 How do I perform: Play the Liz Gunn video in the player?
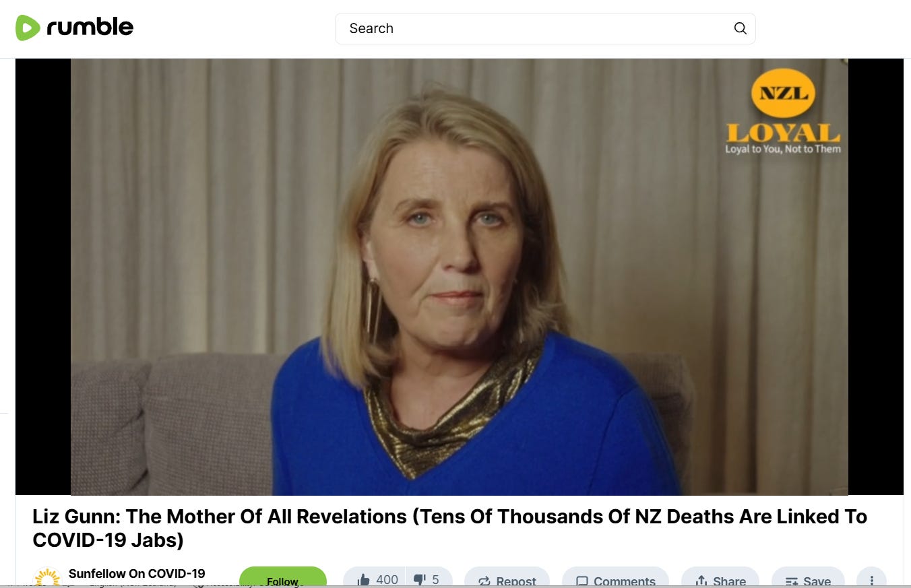[x=459, y=277]
